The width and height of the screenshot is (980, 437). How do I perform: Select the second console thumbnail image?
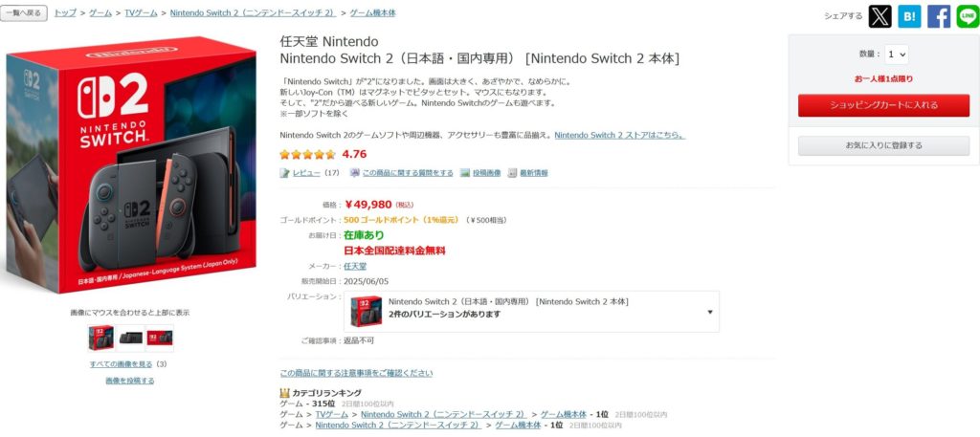pyautogui.click(x=130, y=338)
